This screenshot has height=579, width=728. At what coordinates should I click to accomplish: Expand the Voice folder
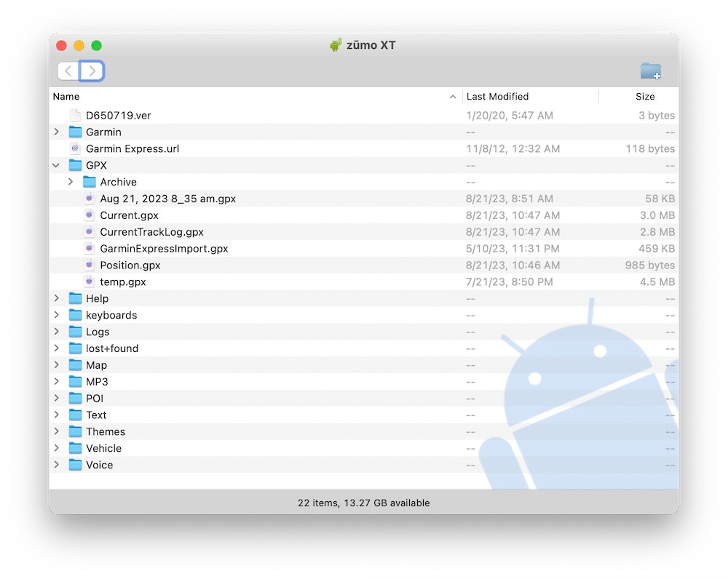tap(57, 465)
